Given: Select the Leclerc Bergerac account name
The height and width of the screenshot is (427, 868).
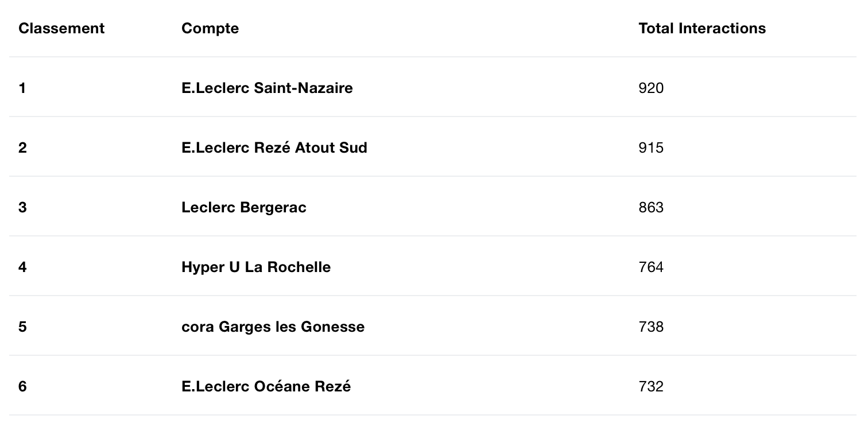Looking at the screenshot, I should tap(244, 207).
